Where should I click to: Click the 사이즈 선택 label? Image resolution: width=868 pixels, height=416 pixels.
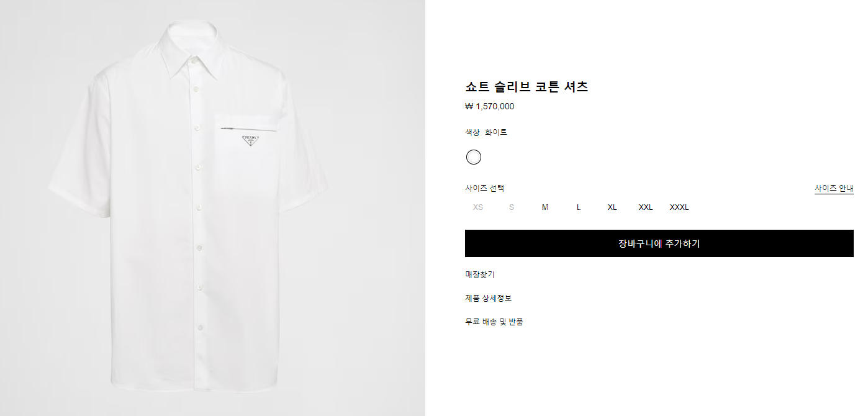point(485,188)
